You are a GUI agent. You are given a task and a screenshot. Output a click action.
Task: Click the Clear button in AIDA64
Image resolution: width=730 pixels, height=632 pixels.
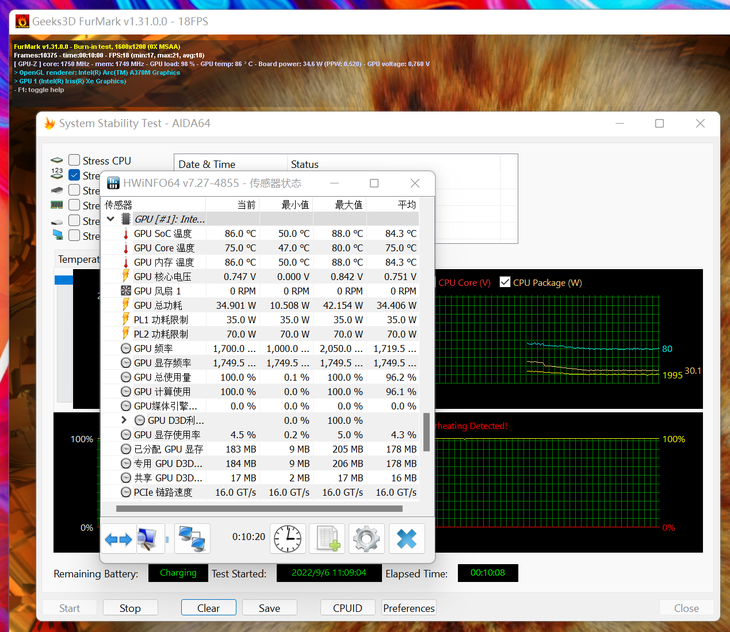(x=208, y=608)
